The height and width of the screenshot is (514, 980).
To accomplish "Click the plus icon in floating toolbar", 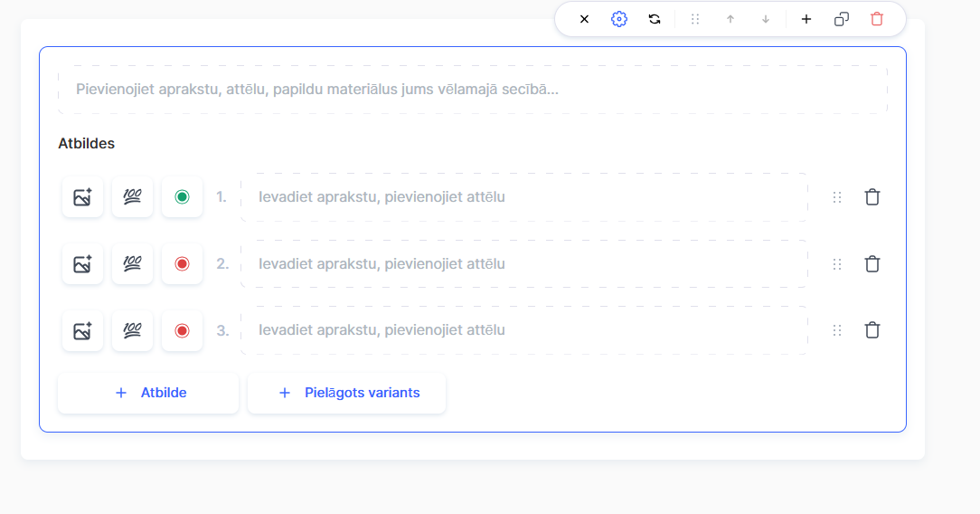I will pos(806,19).
